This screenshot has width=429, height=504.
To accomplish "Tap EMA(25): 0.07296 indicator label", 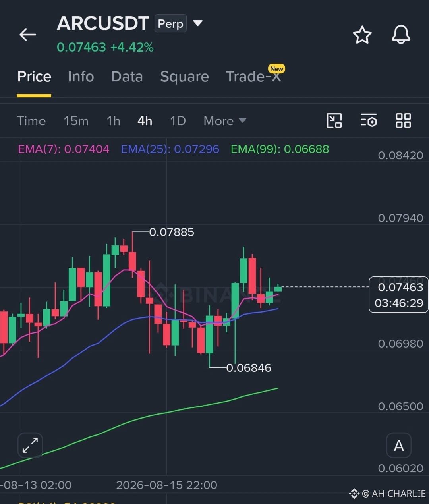I will (x=170, y=149).
